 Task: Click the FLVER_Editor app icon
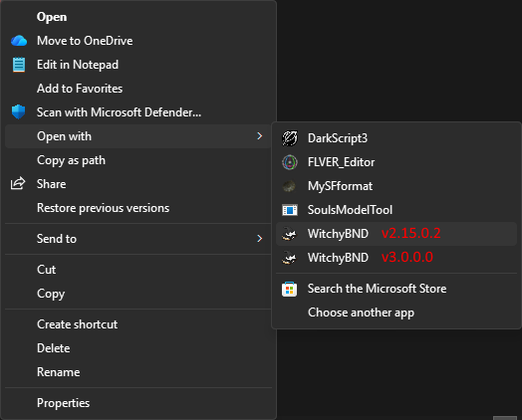pos(290,162)
